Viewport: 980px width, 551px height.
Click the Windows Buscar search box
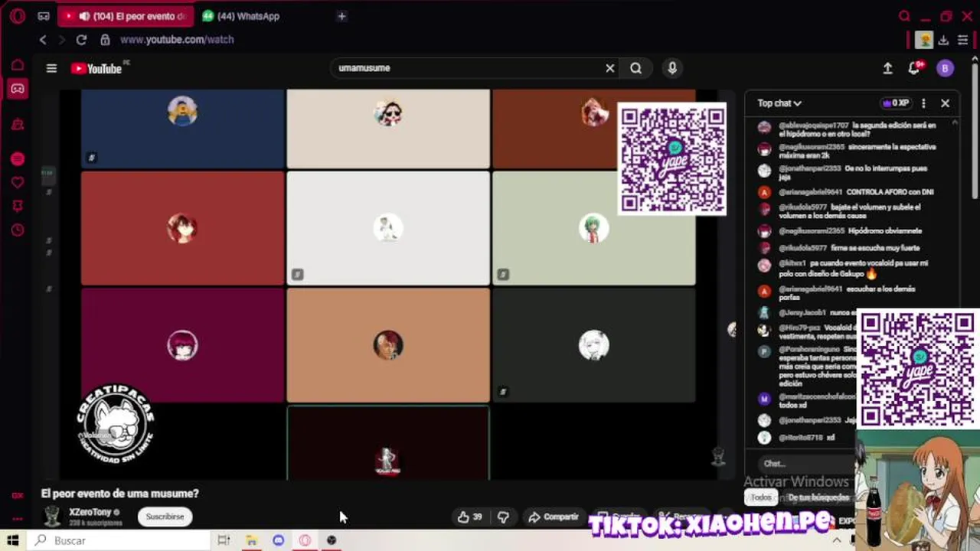(x=119, y=540)
